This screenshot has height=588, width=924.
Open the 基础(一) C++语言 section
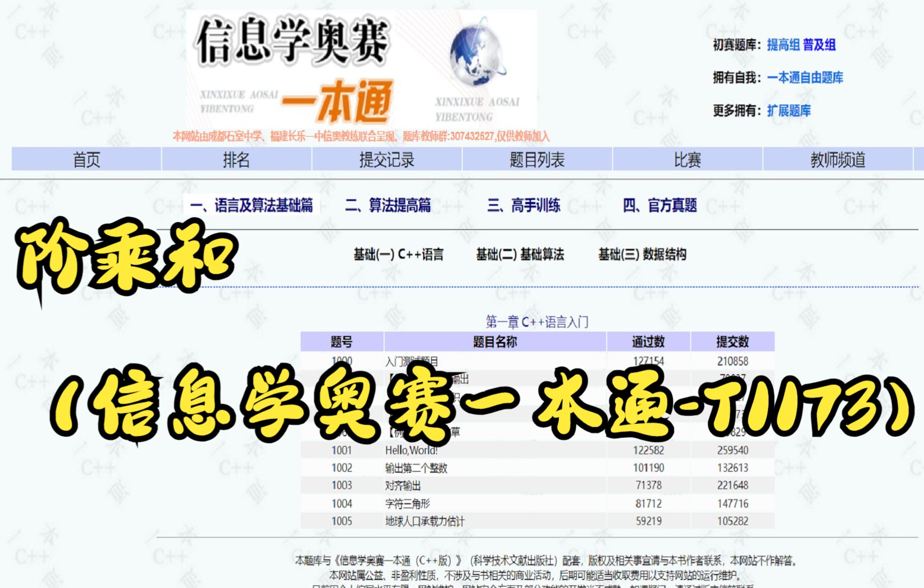click(399, 255)
